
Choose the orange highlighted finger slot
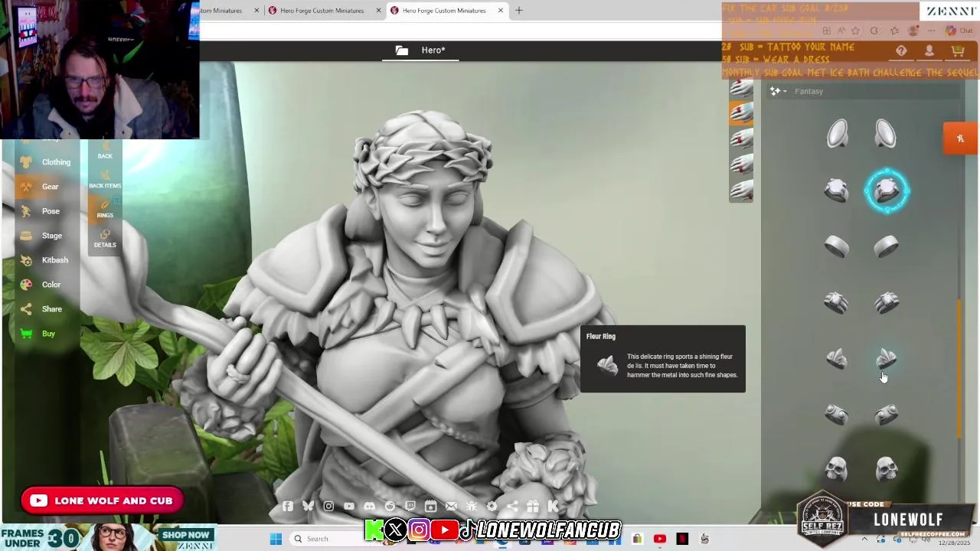click(741, 113)
